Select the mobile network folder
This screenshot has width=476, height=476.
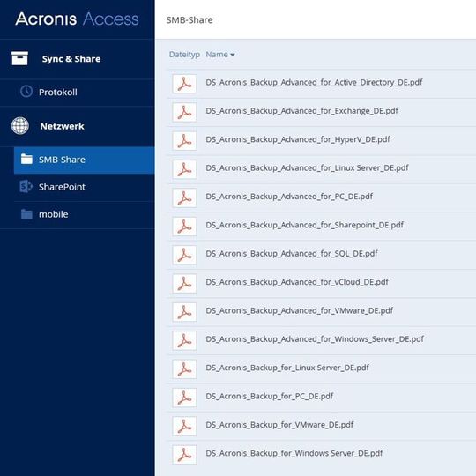[84, 214]
